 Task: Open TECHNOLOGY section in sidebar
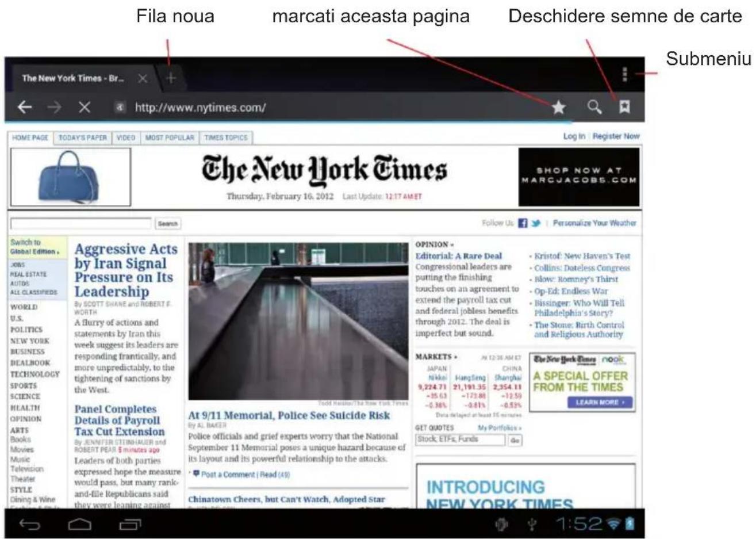coord(35,374)
